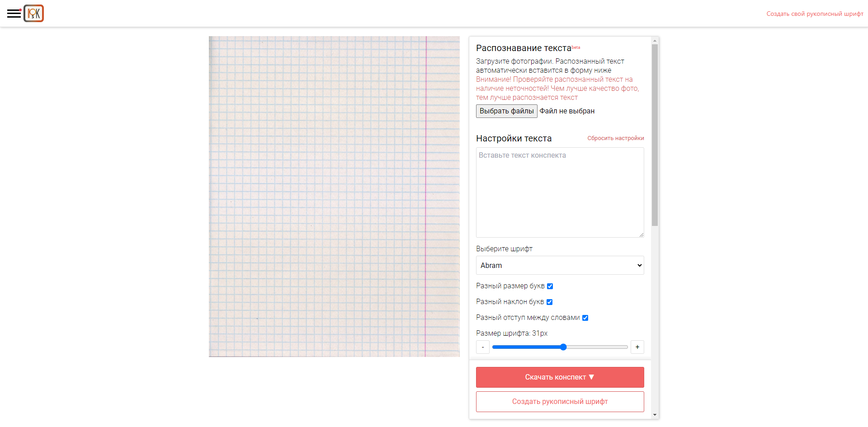Click the Сбросить настройки reset link
868x427 pixels.
pos(615,138)
